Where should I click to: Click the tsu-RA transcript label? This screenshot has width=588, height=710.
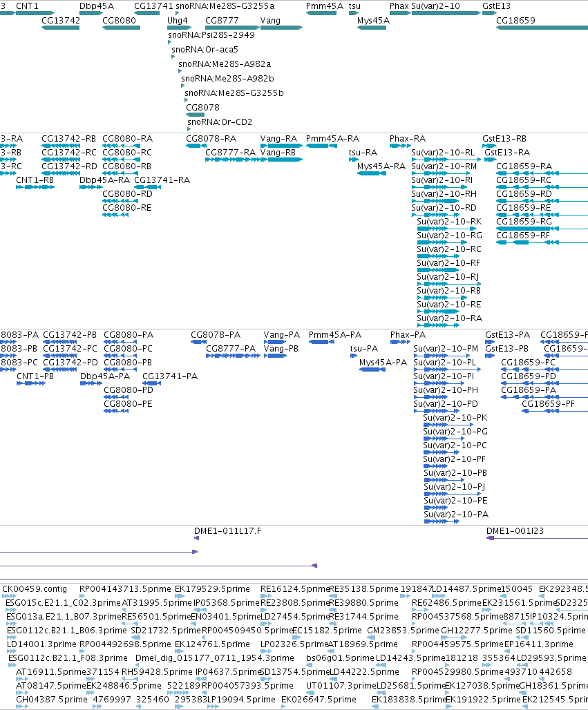(x=363, y=152)
